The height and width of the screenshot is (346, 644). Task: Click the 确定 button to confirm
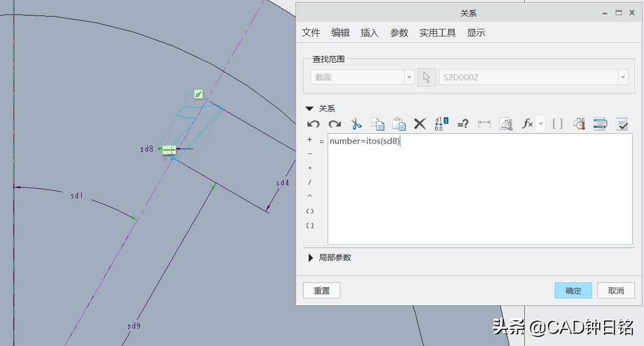pos(573,290)
